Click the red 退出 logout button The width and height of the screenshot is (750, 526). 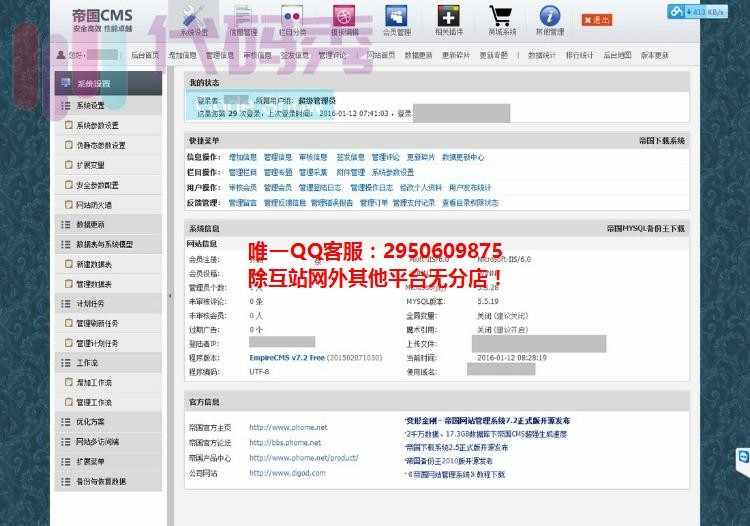pos(597,20)
